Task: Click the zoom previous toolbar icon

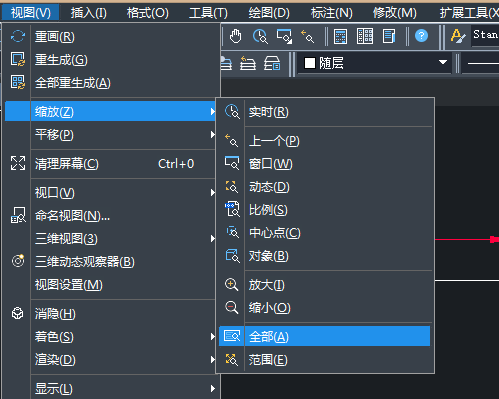Action: tap(307, 36)
